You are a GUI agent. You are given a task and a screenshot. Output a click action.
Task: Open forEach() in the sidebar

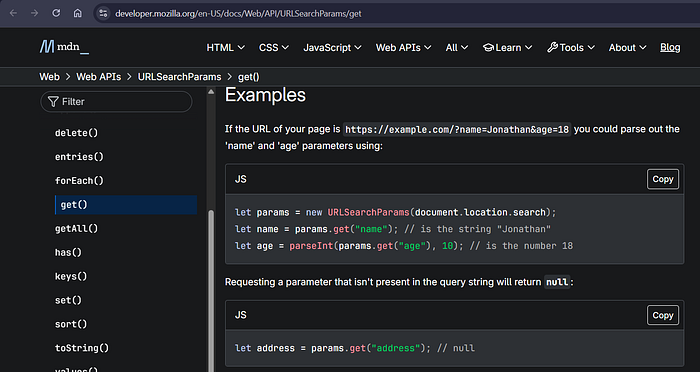pyautogui.click(x=79, y=181)
